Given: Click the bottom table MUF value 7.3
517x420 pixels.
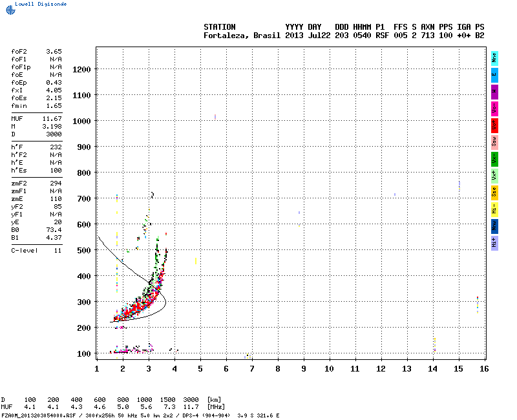Looking at the screenshot, I should coord(169,407).
